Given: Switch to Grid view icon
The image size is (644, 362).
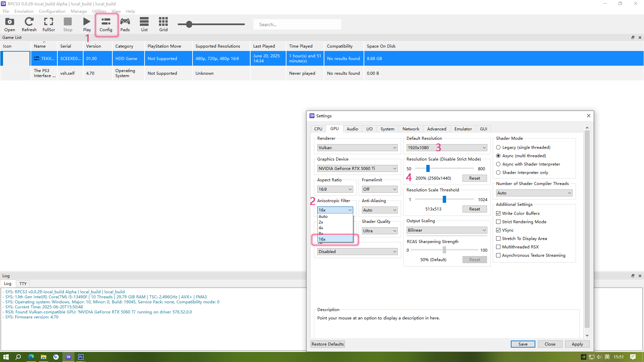Looking at the screenshot, I should [163, 24].
